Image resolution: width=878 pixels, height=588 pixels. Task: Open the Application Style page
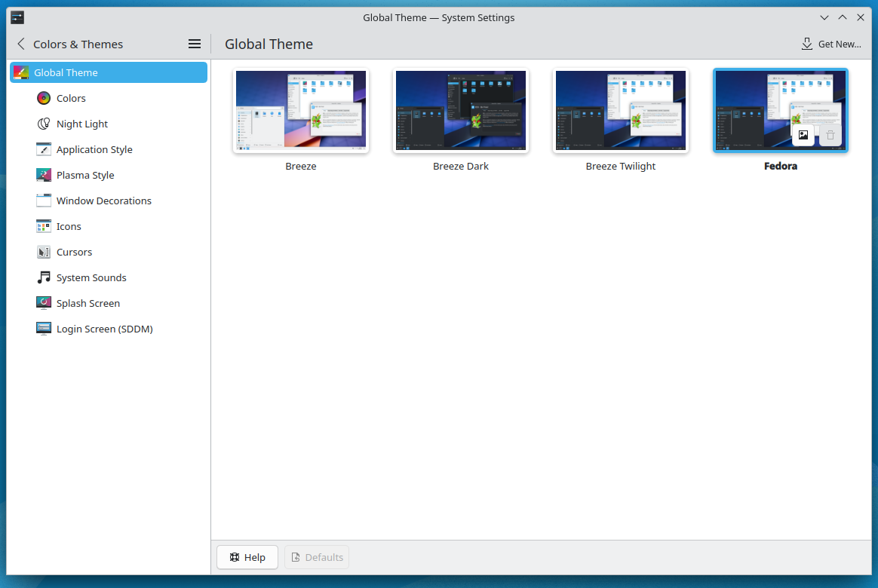[109, 149]
